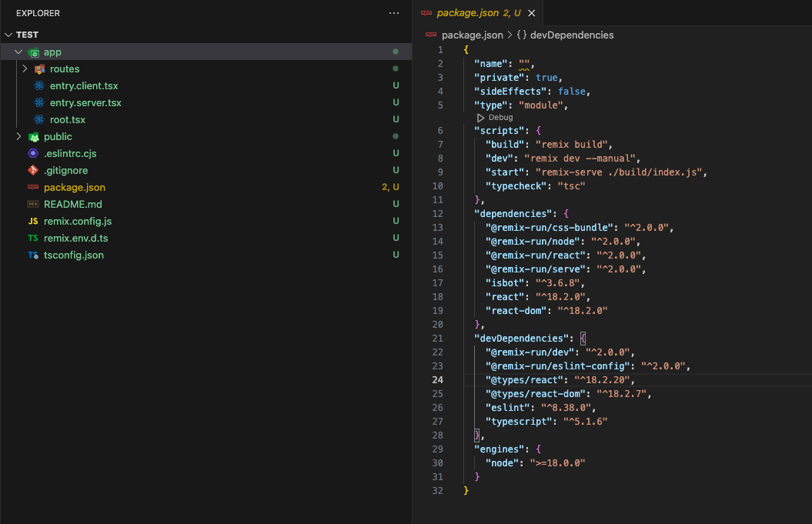This screenshot has height=524, width=812.
Task: Click the EXPLORER panel title
Action: (38, 13)
